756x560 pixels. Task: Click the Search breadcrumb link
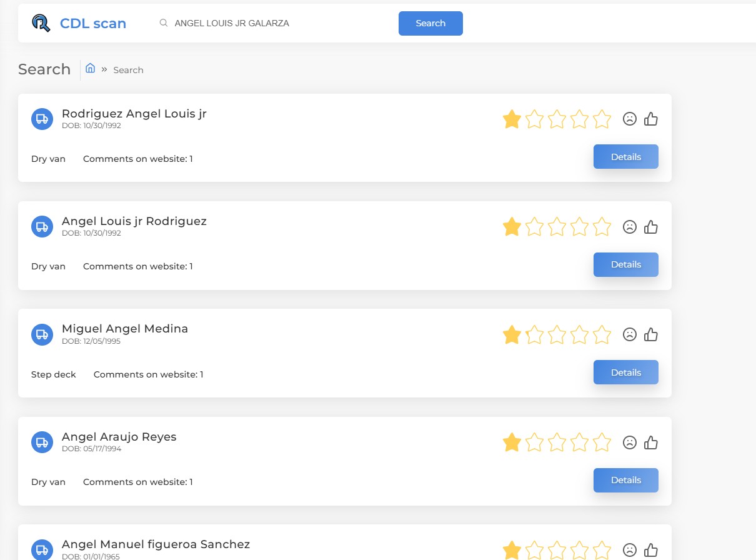coord(128,70)
